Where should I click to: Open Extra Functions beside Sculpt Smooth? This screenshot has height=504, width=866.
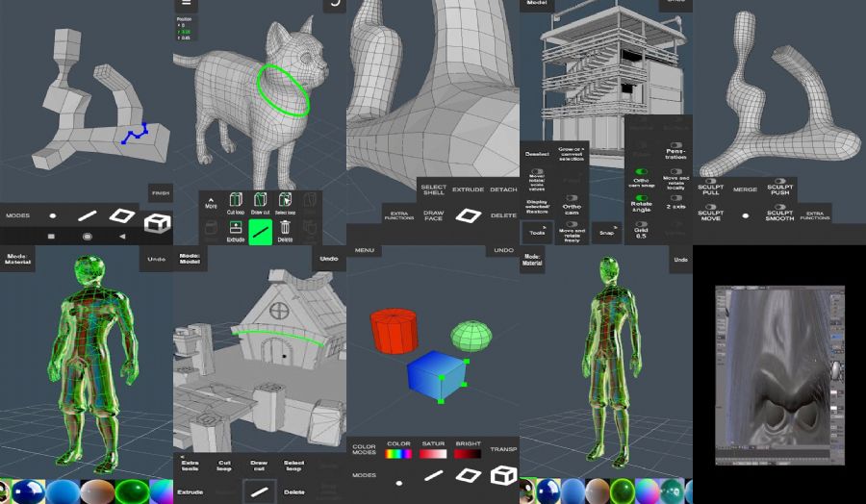click(814, 215)
